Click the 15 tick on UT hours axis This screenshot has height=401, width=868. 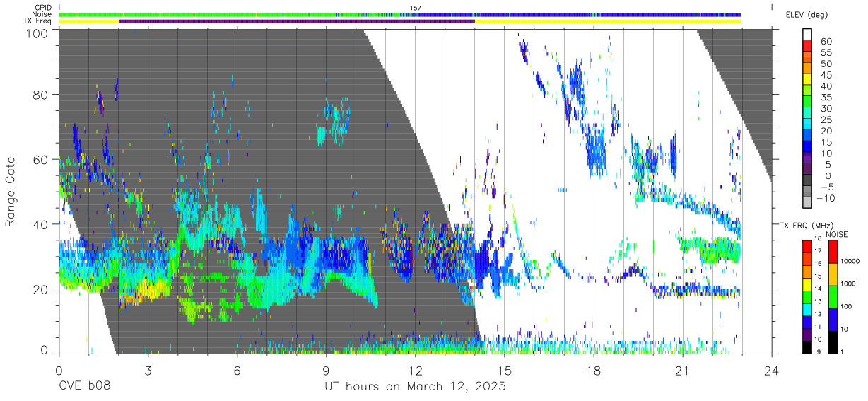[504, 371]
